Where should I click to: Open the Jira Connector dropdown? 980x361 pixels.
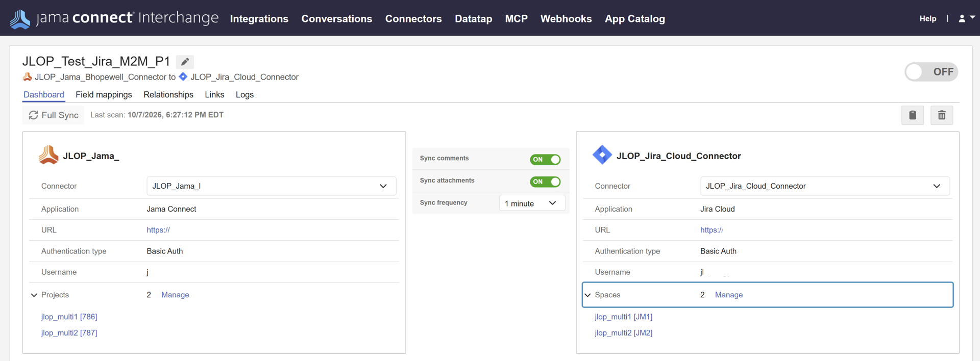pos(825,186)
